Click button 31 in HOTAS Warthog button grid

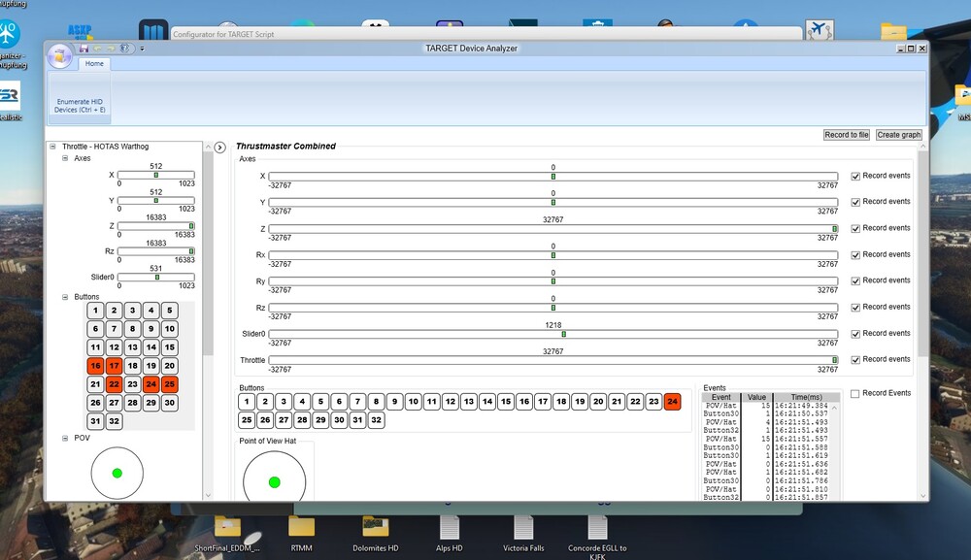coord(95,421)
